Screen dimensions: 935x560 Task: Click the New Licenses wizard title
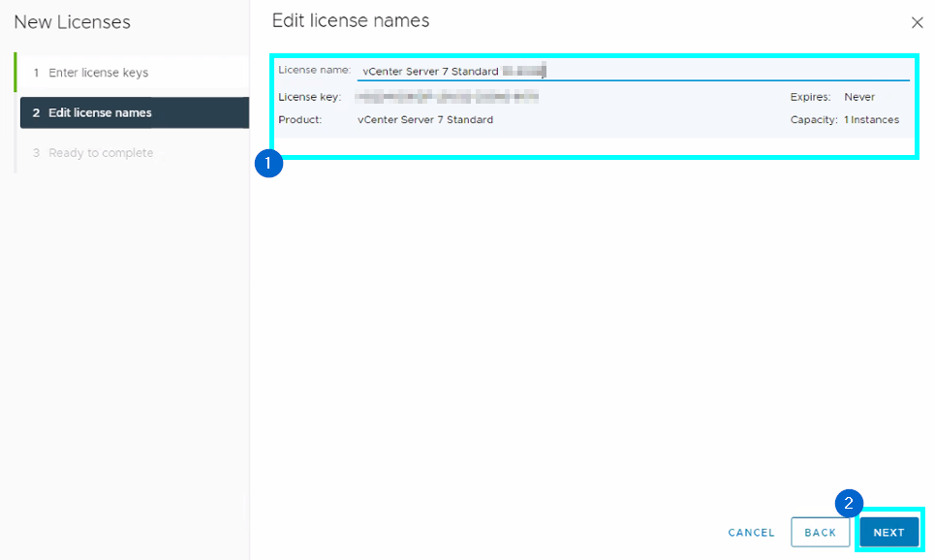72,22
